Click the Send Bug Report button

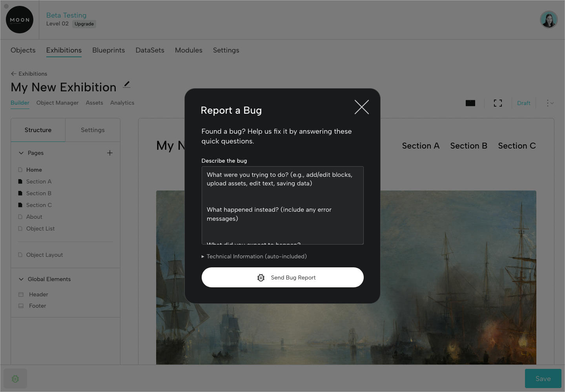point(282,278)
